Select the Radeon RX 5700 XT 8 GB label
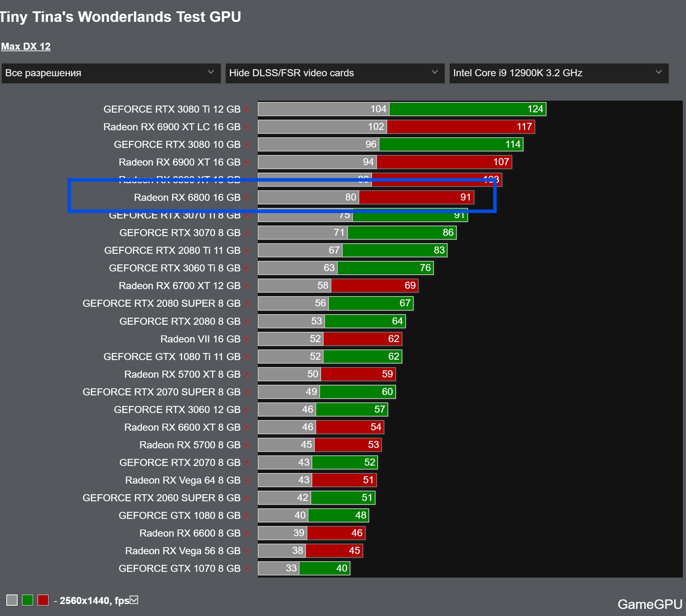Screen dimensions: 686x616 (182, 375)
